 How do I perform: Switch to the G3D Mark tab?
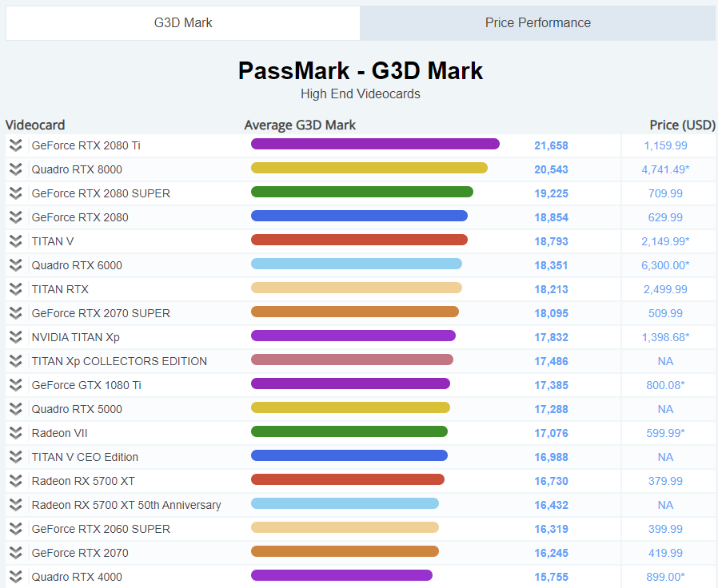183,23
